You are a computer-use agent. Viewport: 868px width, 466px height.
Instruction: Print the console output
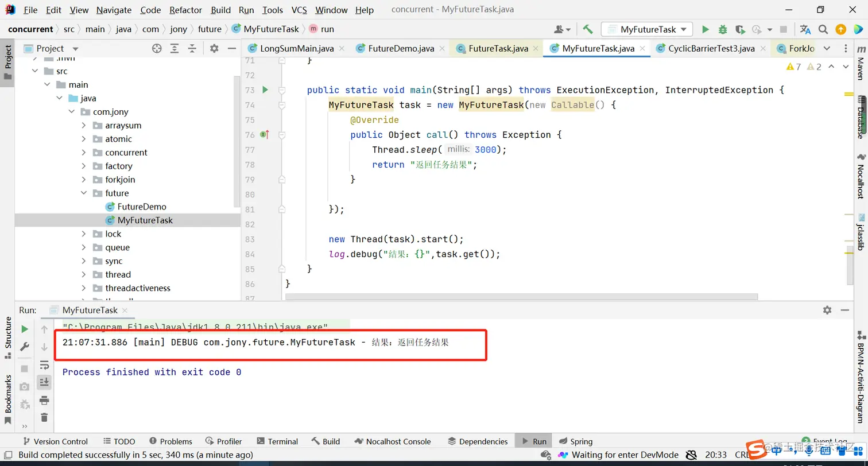tap(44, 400)
